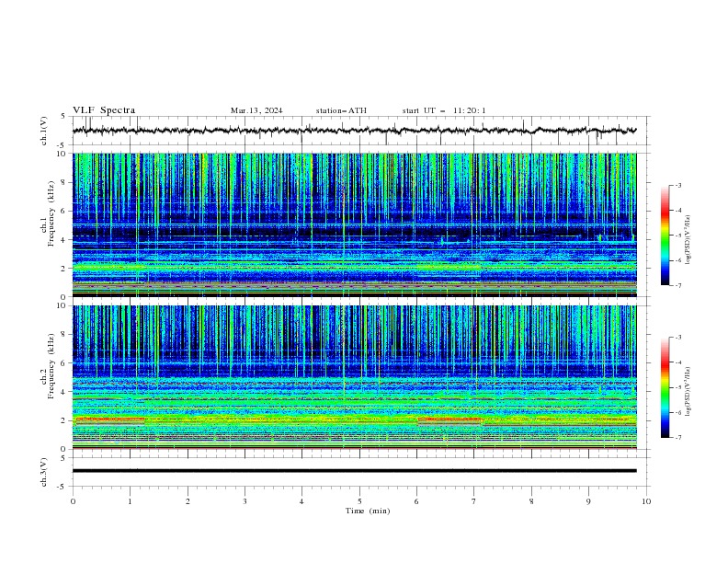Click the time axis tick label "6"

[416, 501]
